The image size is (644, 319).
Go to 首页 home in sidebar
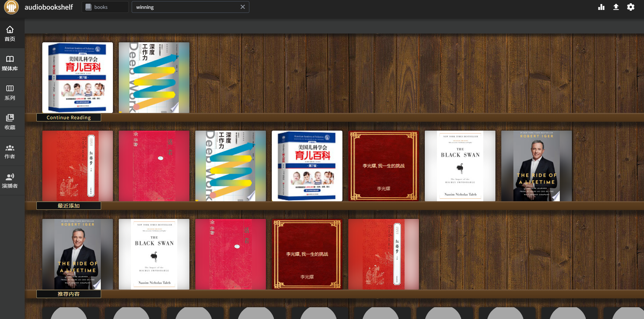(10, 33)
